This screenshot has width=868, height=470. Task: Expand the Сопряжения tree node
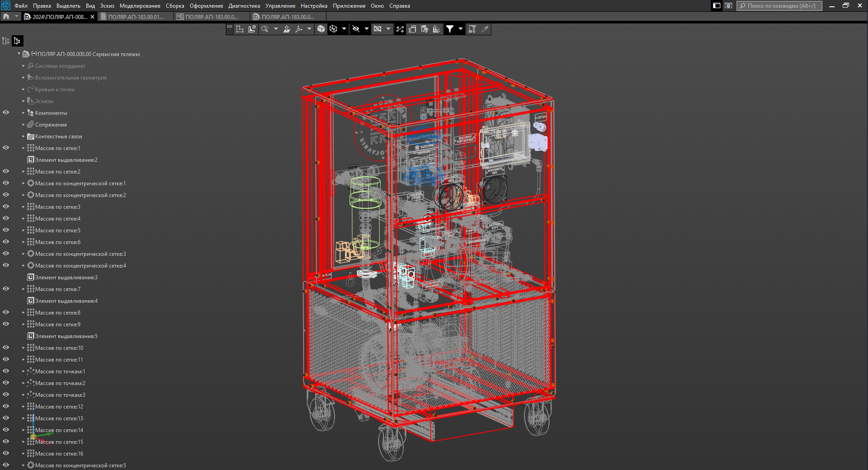pyautogui.click(x=23, y=124)
